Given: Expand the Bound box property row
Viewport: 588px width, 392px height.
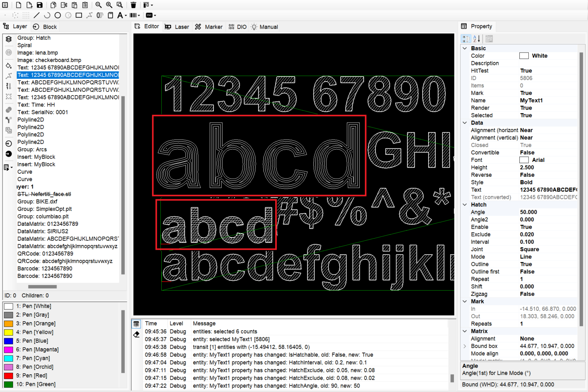Looking at the screenshot, I should point(465,346).
